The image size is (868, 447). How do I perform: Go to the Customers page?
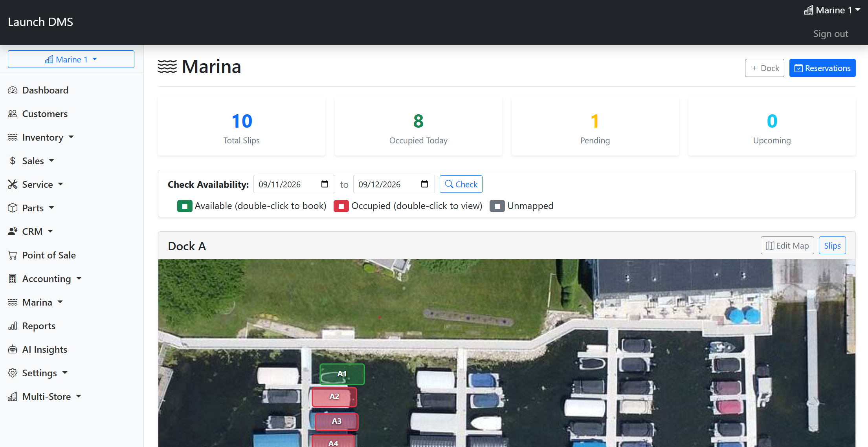click(45, 114)
